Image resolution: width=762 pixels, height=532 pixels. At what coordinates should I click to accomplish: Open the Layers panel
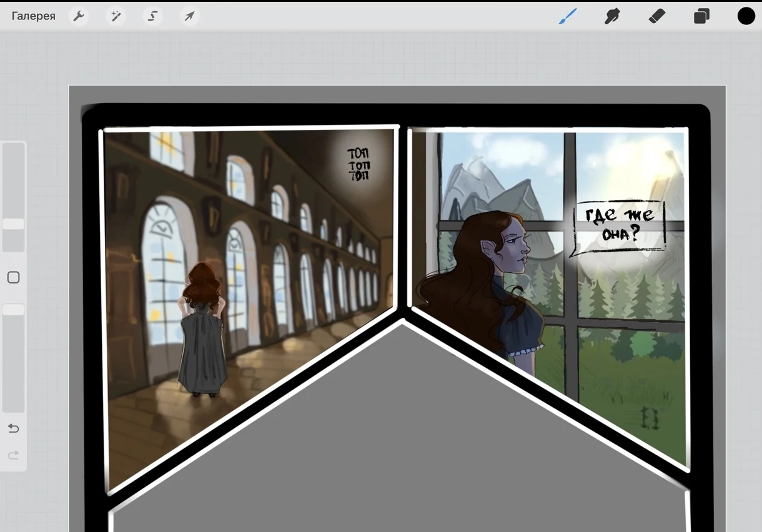[x=701, y=16]
